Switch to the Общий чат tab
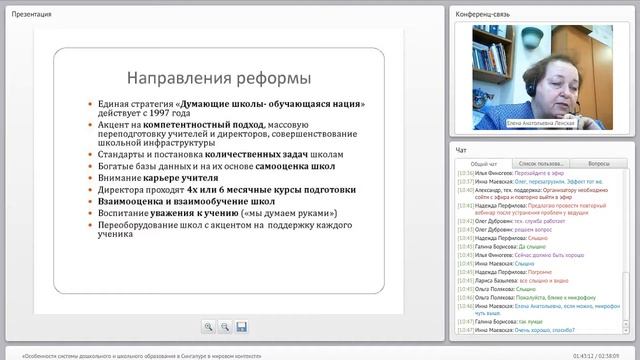Image resolution: width=640 pixels, height=360 pixels. click(484, 164)
